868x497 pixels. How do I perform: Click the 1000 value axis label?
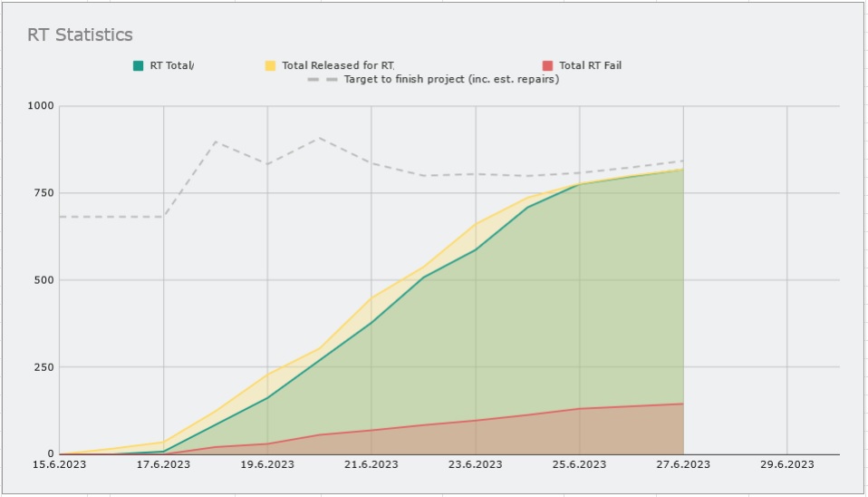click(43, 106)
